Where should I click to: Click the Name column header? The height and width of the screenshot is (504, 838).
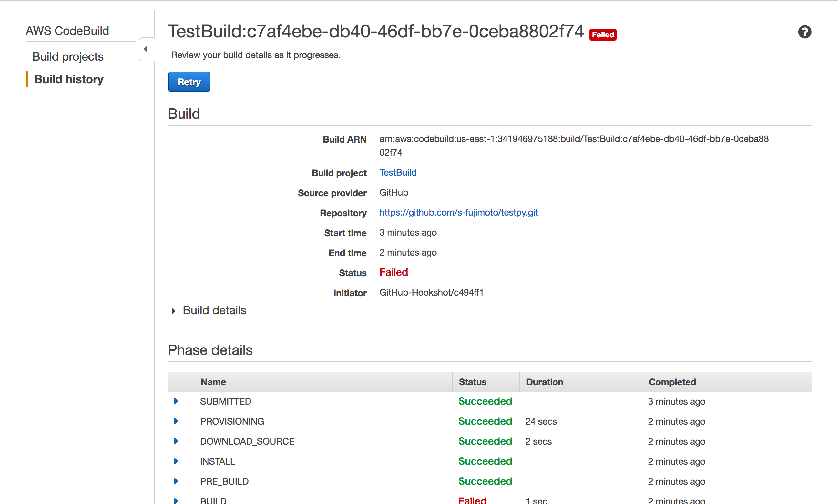(213, 382)
